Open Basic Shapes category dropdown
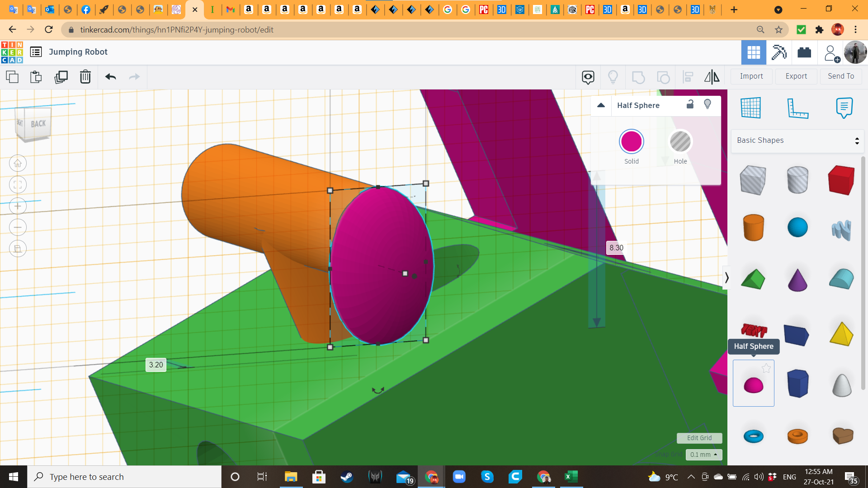868x488 pixels. (797, 141)
